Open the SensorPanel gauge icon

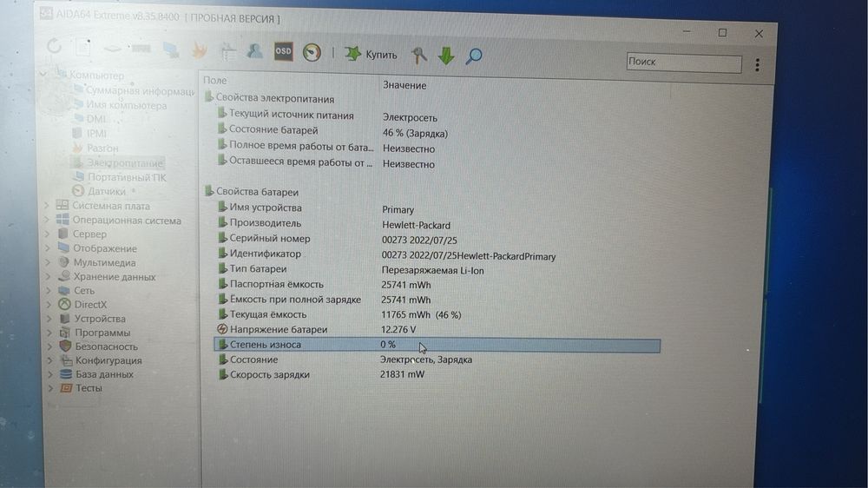point(312,53)
